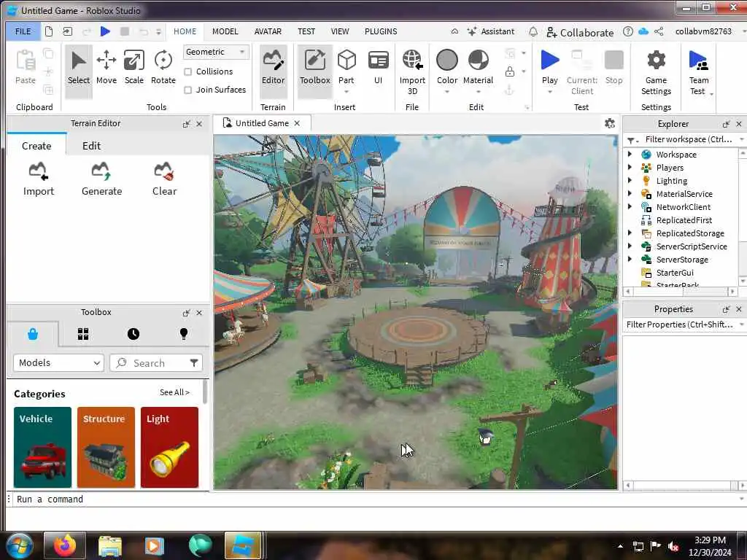Toggle the Collisions checkbox

click(188, 72)
